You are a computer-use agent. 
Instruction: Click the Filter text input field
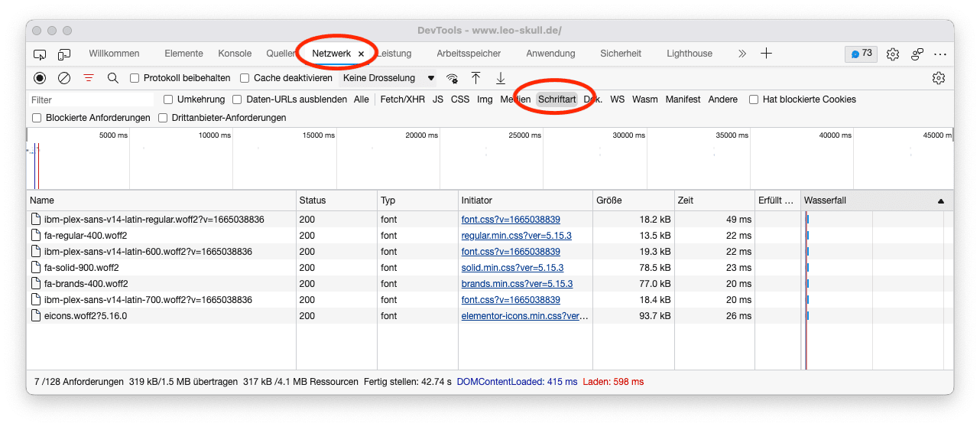tap(90, 99)
